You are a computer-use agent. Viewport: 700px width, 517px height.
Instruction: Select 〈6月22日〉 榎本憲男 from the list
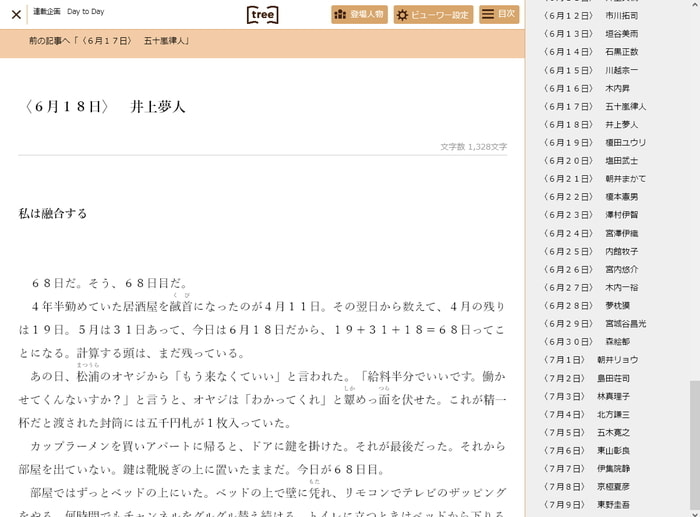[594, 197]
